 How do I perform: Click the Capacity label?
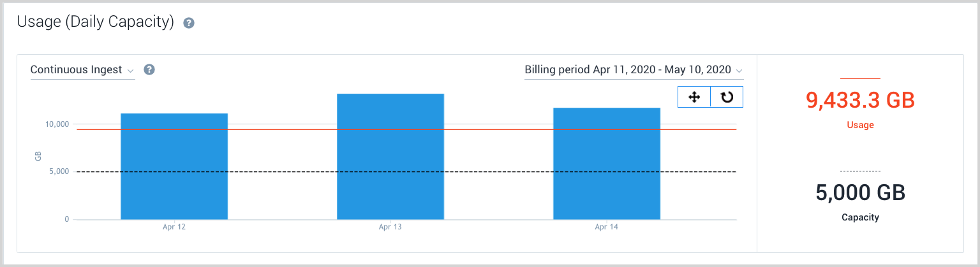tap(860, 217)
